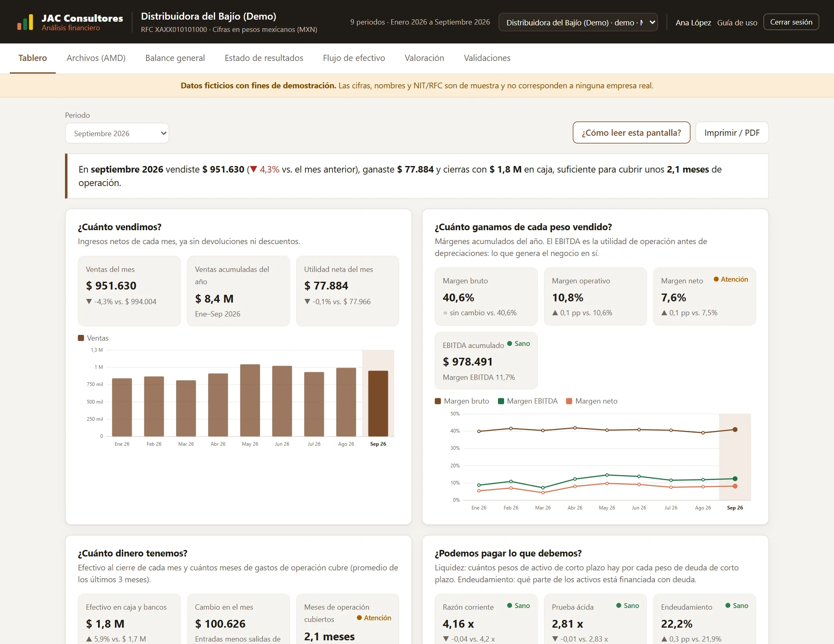
Task: Click the Mar 26 sales bar
Action: [186, 408]
